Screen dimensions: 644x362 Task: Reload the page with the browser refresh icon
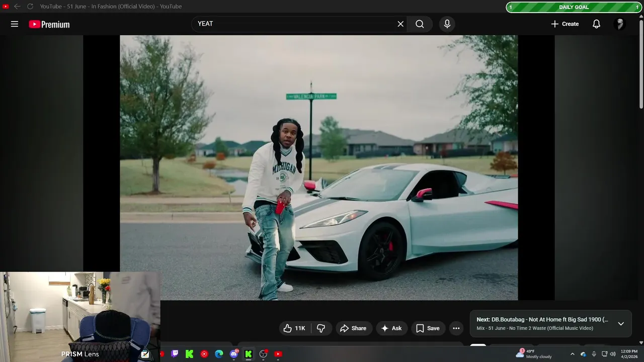(30, 7)
